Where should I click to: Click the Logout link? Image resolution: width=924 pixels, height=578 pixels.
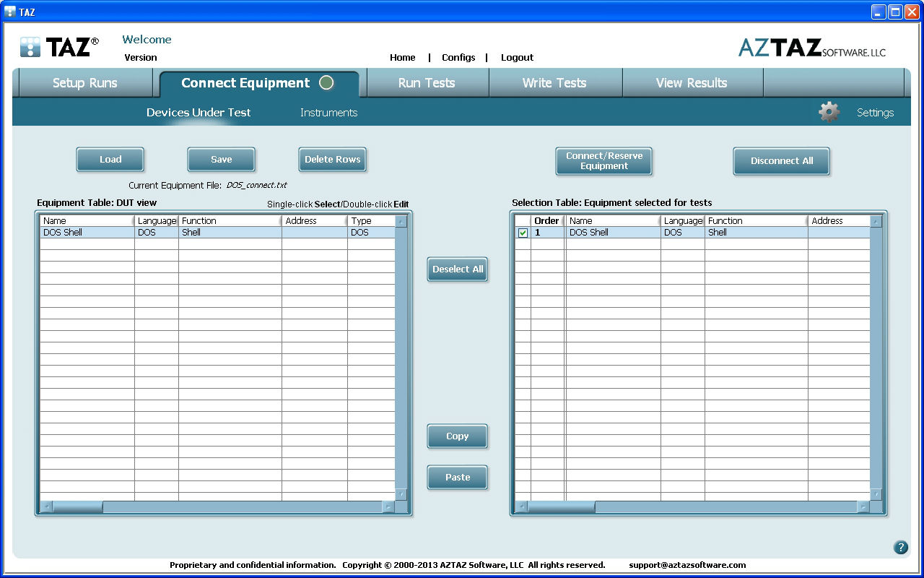(517, 58)
